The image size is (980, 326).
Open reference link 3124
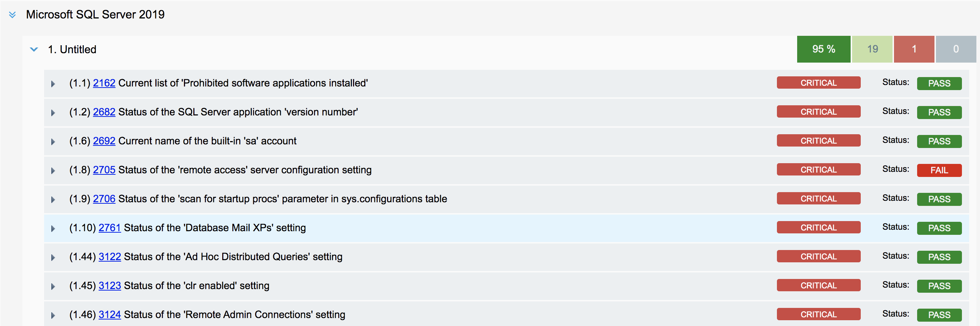pyautogui.click(x=109, y=314)
